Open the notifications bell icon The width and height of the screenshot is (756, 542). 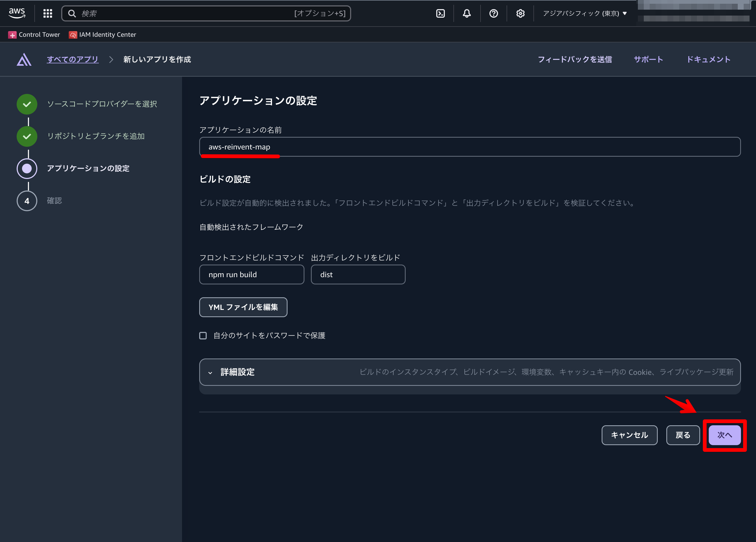(467, 13)
